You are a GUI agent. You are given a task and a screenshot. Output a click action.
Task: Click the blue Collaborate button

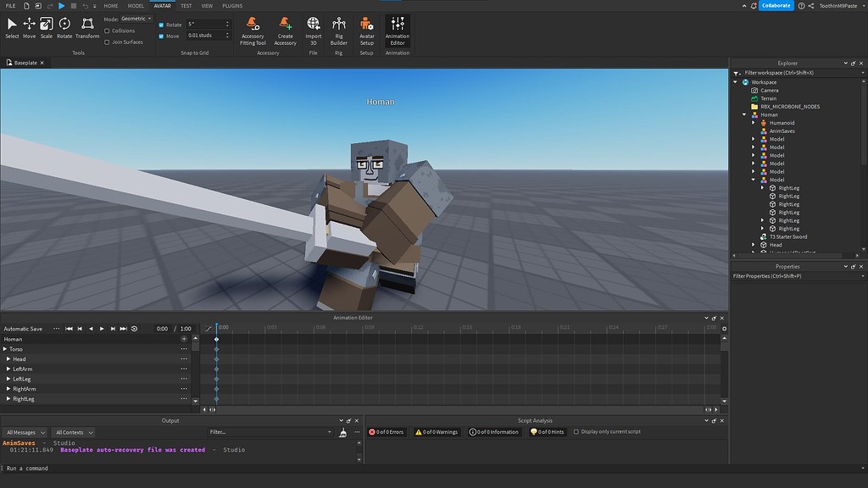[x=777, y=5]
